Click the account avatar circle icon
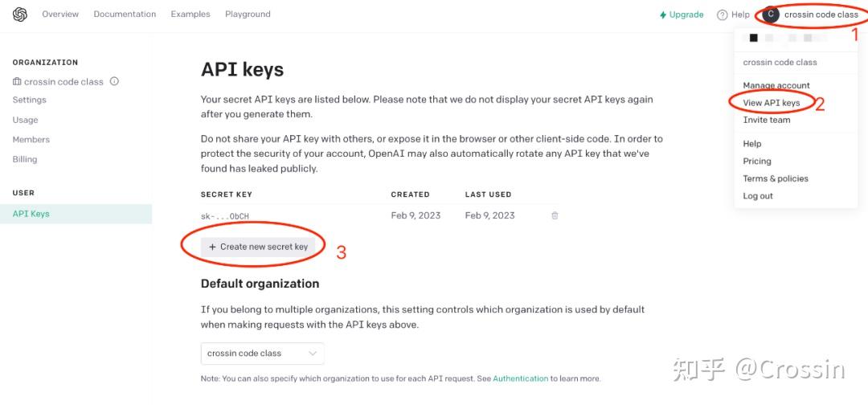Viewport: 868px width, 405px height. [771, 14]
